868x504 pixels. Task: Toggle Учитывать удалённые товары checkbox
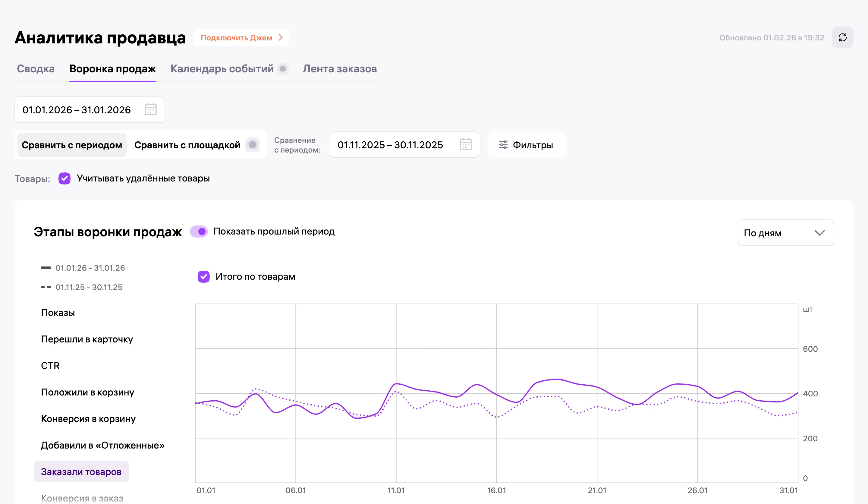(x=64, y=178)
